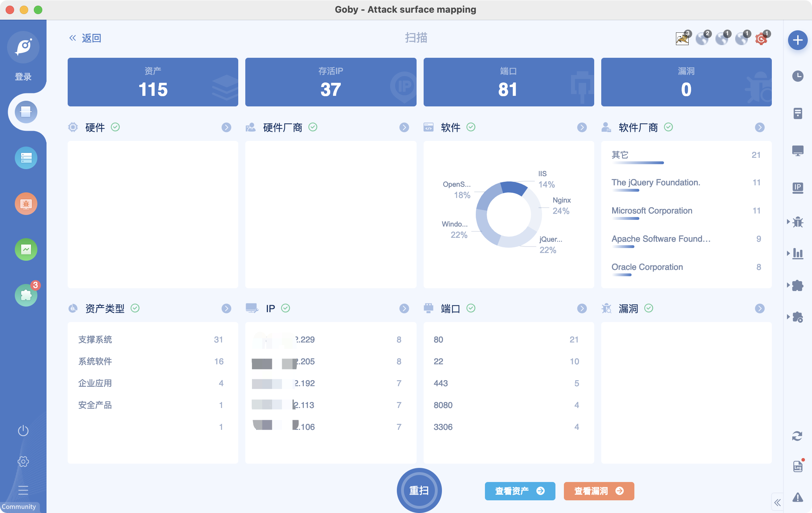The height and width of the screenshot is (513, 812).
Task: Expand the 软件厂商 section arrow
Action: click(760, 127)
